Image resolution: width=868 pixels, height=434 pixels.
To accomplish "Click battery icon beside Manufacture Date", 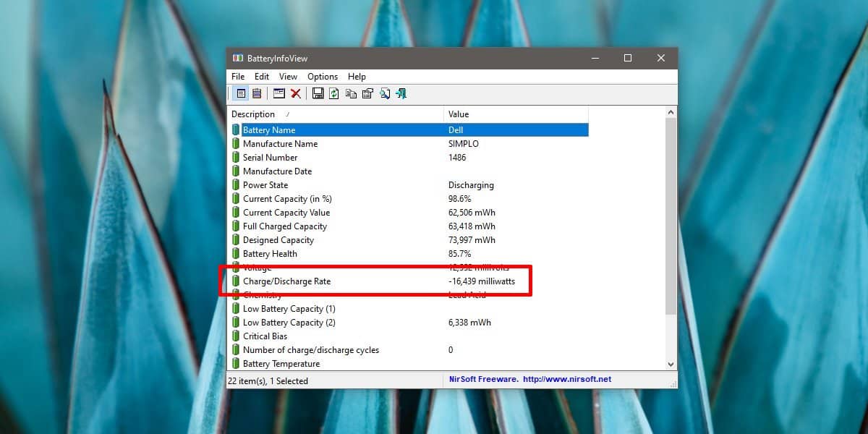I will pos(236,171).
